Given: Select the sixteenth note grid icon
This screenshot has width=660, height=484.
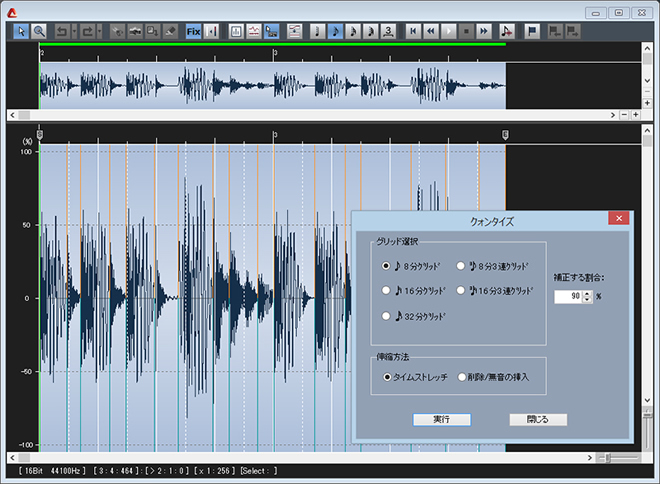Looking at the screenshot, I should 353,31.
